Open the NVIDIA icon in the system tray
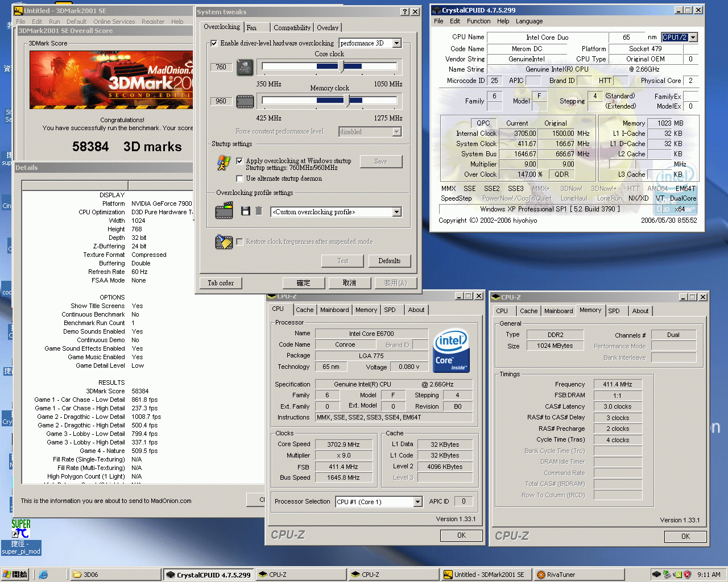Viewport: 728px width, 582px height. (x=677, y=575)
